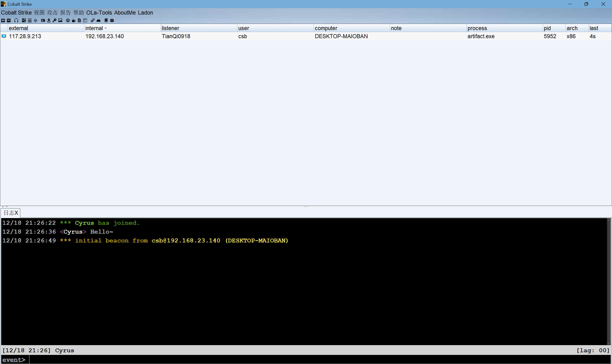
Task: Open the 帮助 menu
Action: 79,12
